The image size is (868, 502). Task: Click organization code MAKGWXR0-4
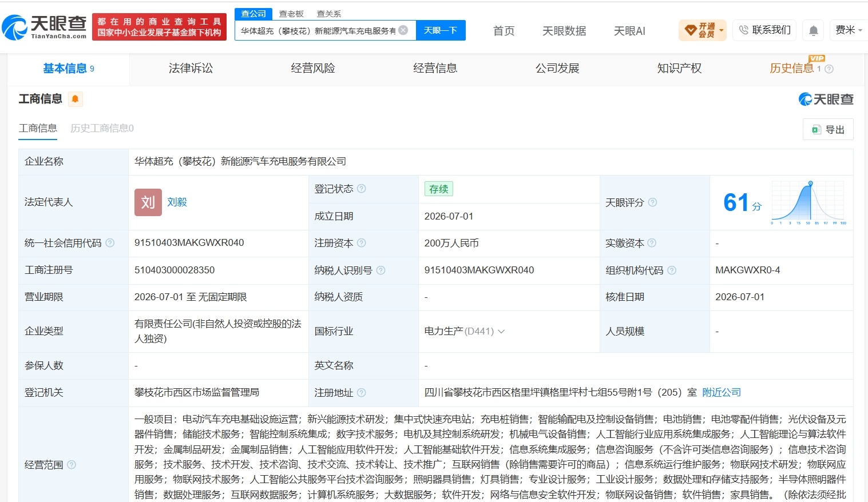click(x=747, y=270)
